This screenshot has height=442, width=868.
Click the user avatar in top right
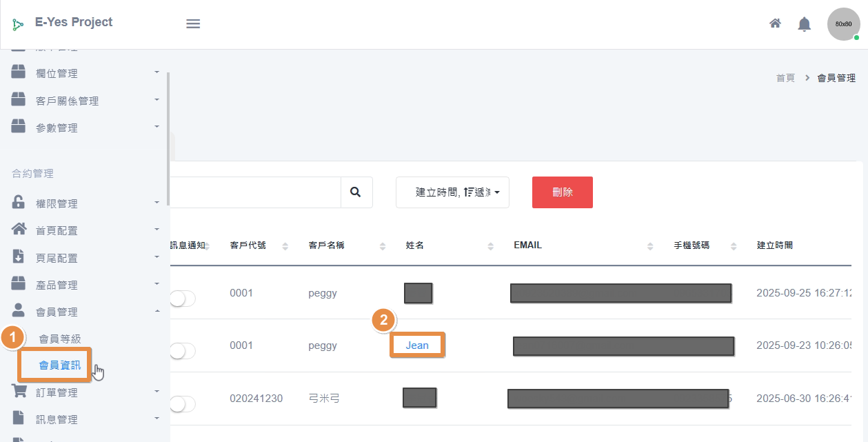click(x=843, y=24)
